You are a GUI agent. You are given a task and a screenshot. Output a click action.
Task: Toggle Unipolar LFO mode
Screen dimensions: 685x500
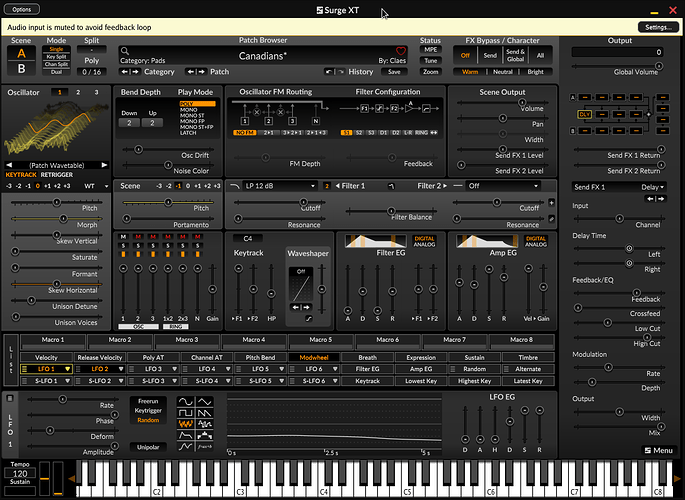point(148,447)
